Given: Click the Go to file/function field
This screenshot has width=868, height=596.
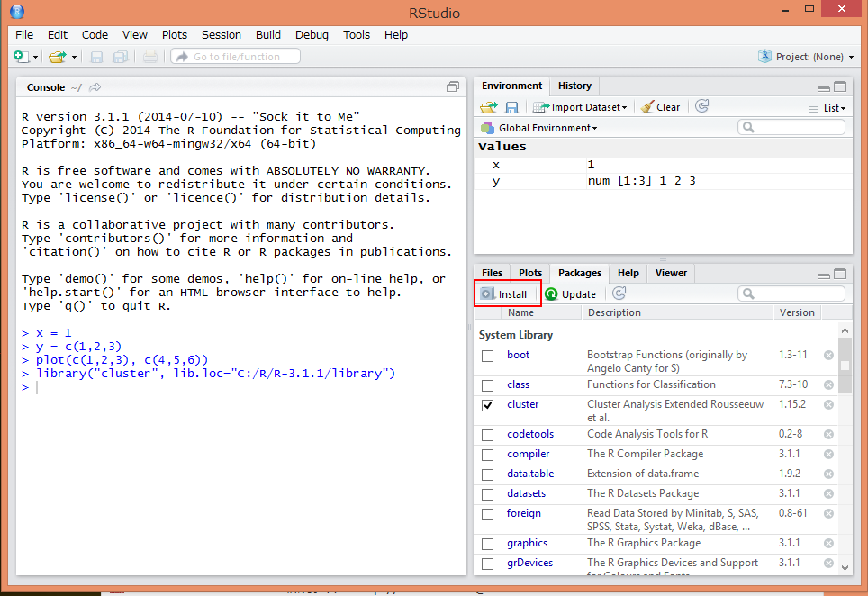Looking at the screenshot, I should point(236,57).
